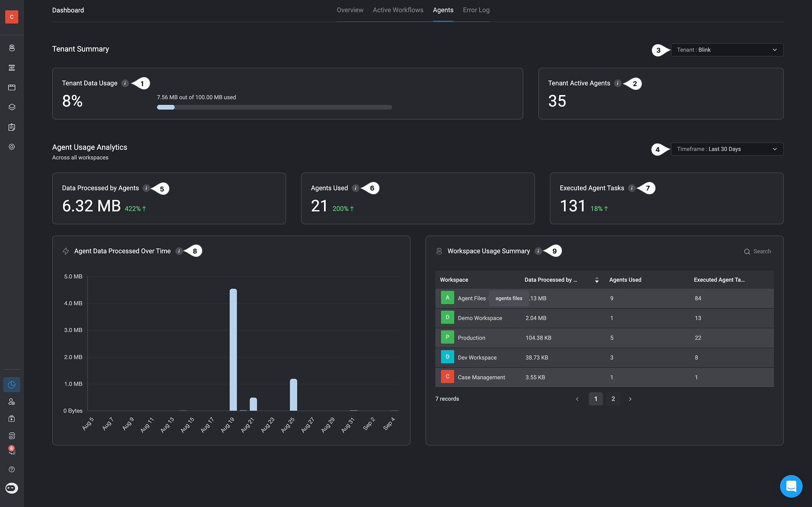Viewport: 812px width, 507px height.
Task: Open the play tutorials sidebar icon
Action: point(12,419)
